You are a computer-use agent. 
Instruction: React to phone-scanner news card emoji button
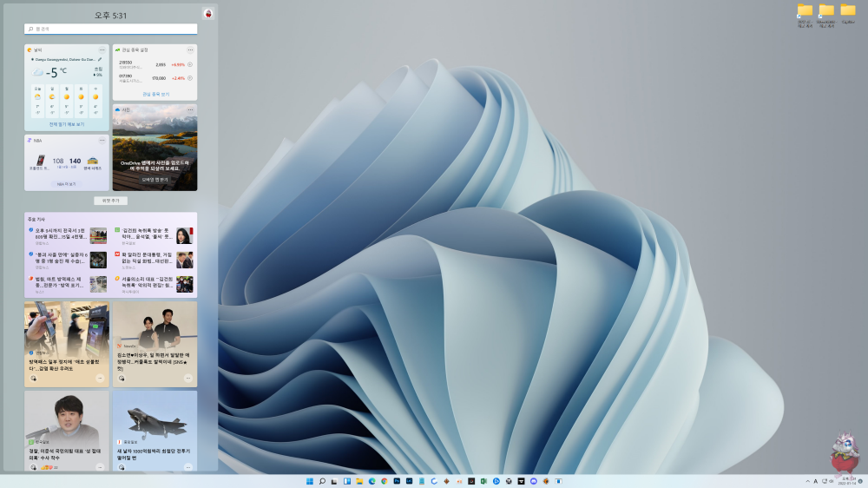click(33, 379)
